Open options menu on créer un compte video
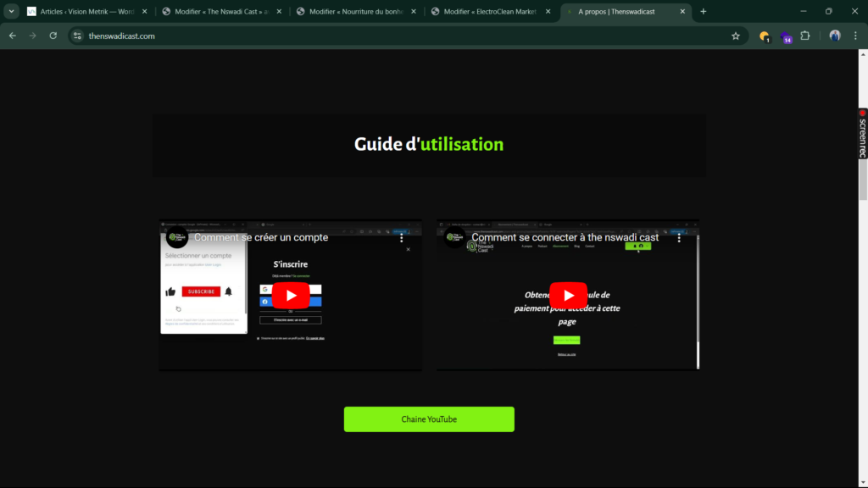 (x=401, y=238)
